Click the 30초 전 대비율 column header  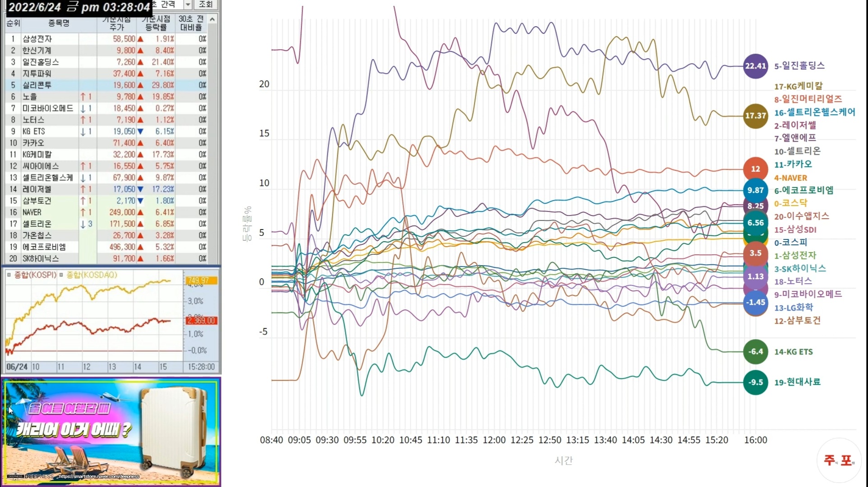tap(191, 23)
